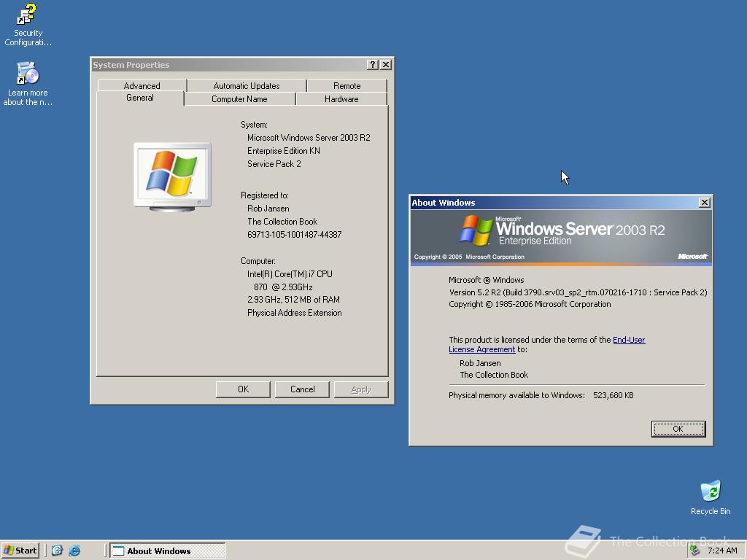Click OK in System Properties dialog

(x=243, y=389)
